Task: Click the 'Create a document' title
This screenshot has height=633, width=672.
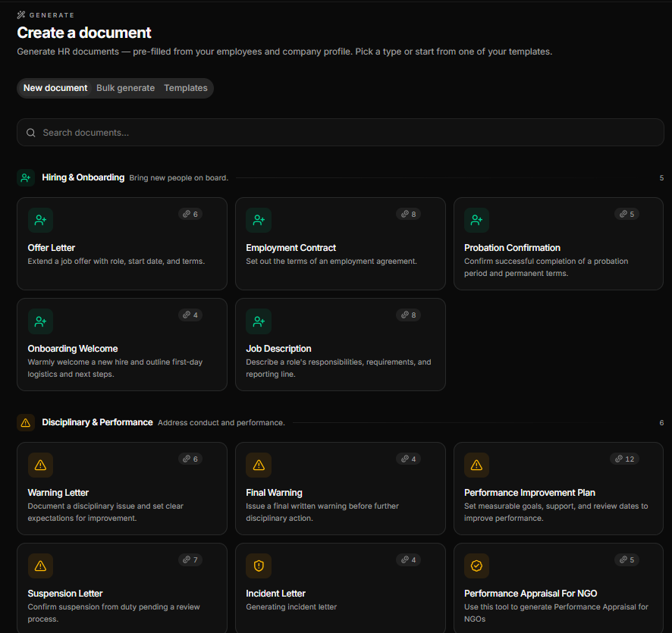Action: pos(84,33)
